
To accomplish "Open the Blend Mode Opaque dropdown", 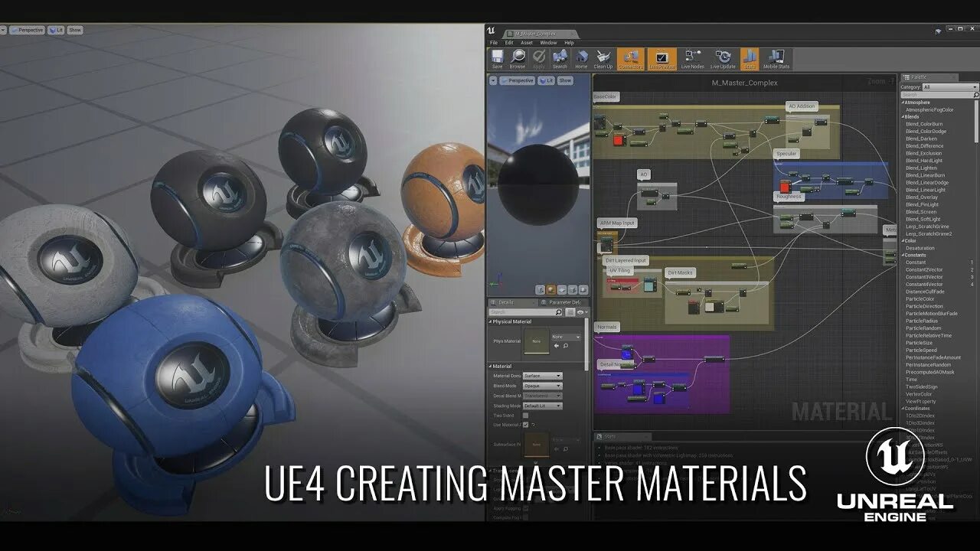I will 543,386.
